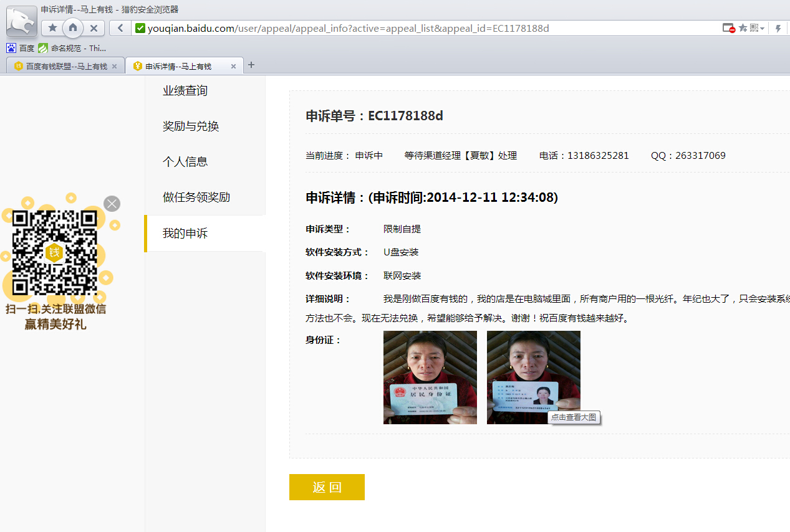Image resolution: width=790 pixels, height=532 pixels.
Task: Open the Liebao leopard logo menu
Action: [x=22, y=21]
